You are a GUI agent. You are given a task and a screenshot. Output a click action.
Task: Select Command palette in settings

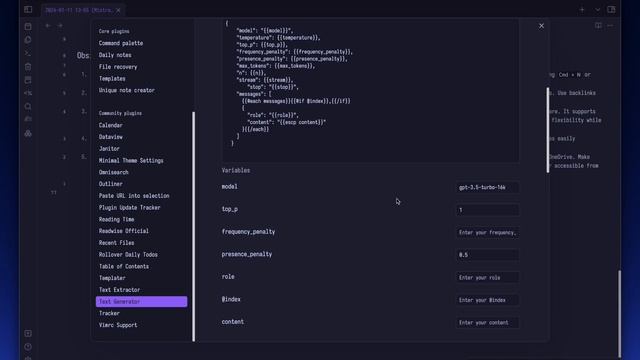click(121, 43)
